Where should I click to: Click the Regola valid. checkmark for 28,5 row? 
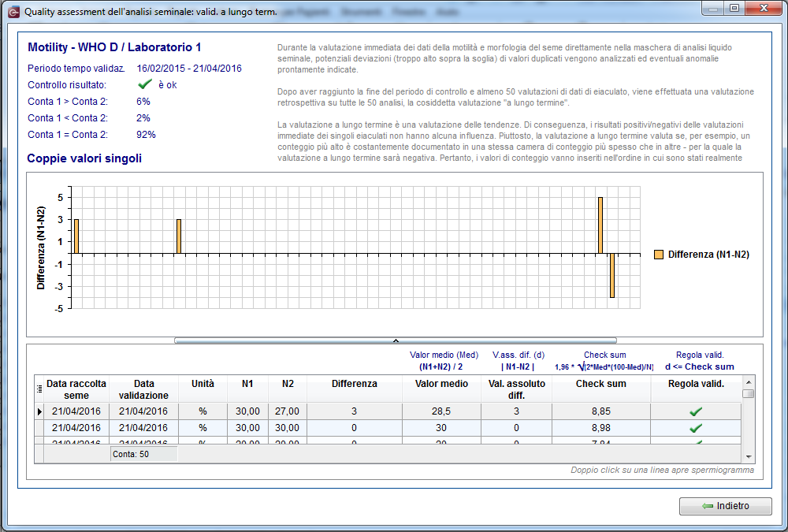pos(696,411)
